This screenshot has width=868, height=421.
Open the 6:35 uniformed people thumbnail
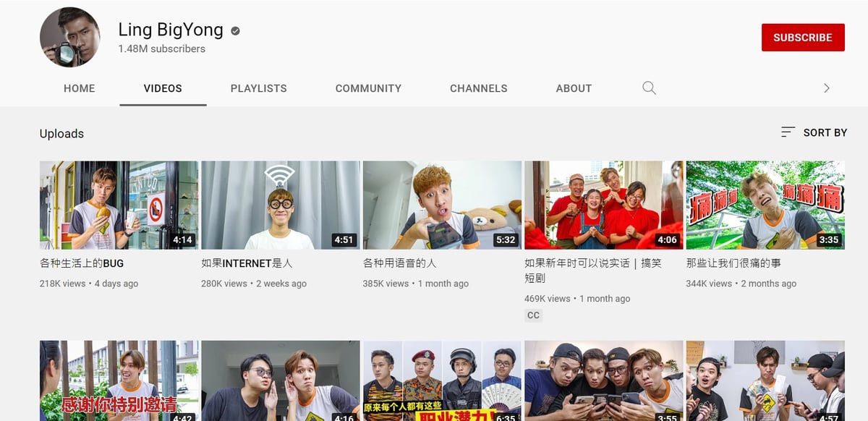tap(442, 380)
